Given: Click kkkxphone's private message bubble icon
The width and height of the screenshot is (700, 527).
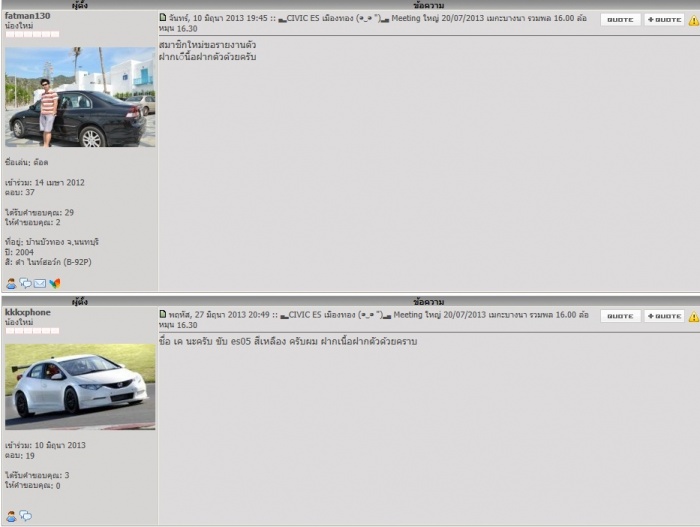Looking at the screenshot, I should pos(25,516).
